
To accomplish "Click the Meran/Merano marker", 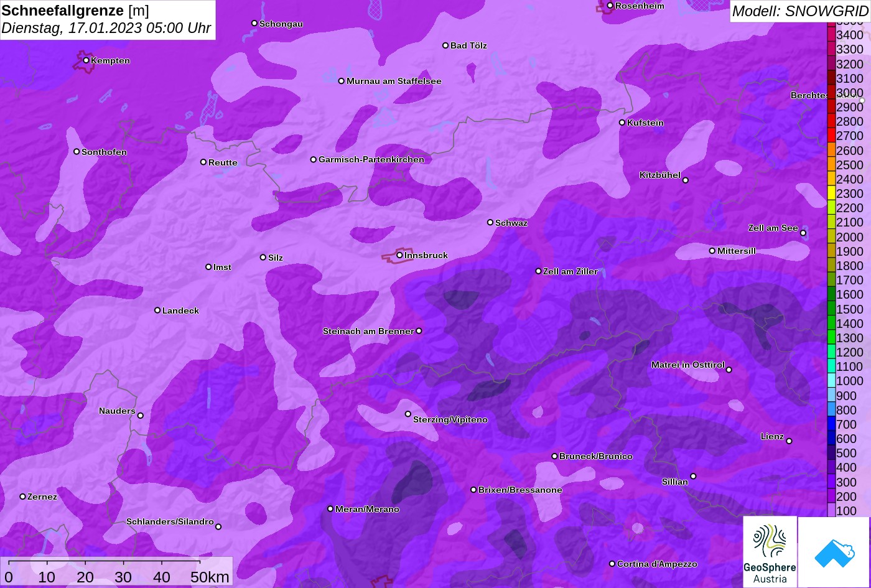I will coord(330,509).
